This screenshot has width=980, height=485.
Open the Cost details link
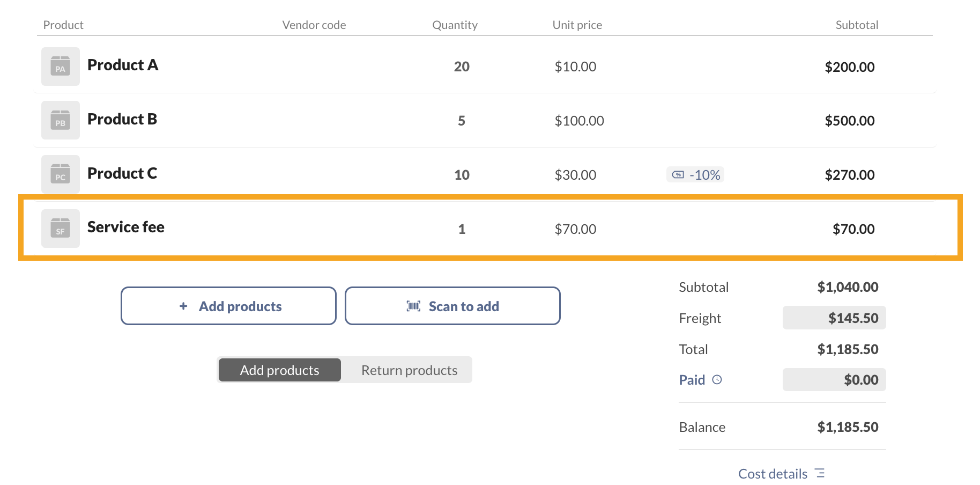pos(773,474)
